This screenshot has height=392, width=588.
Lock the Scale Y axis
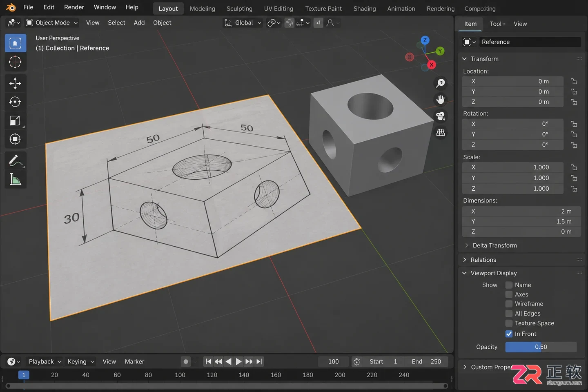pos(574,178)
